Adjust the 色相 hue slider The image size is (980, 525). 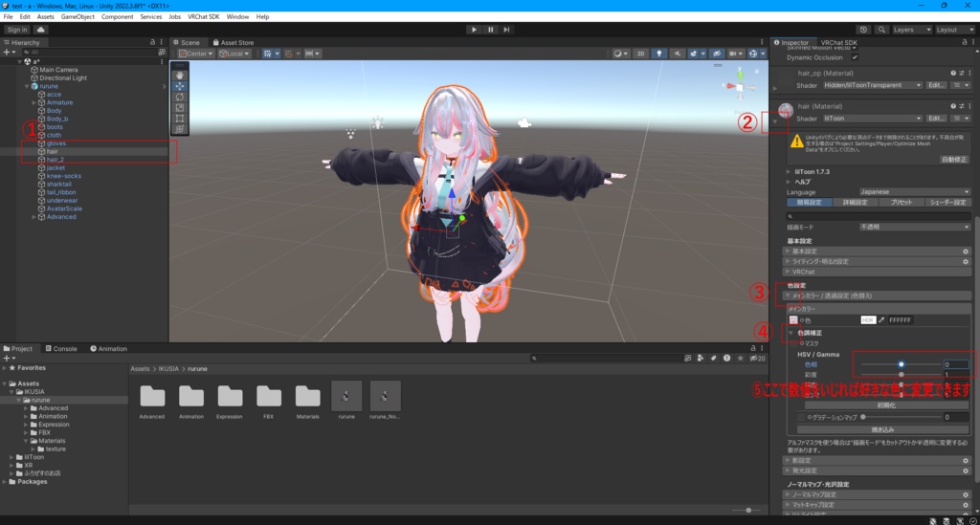click(x=901, y=364)
